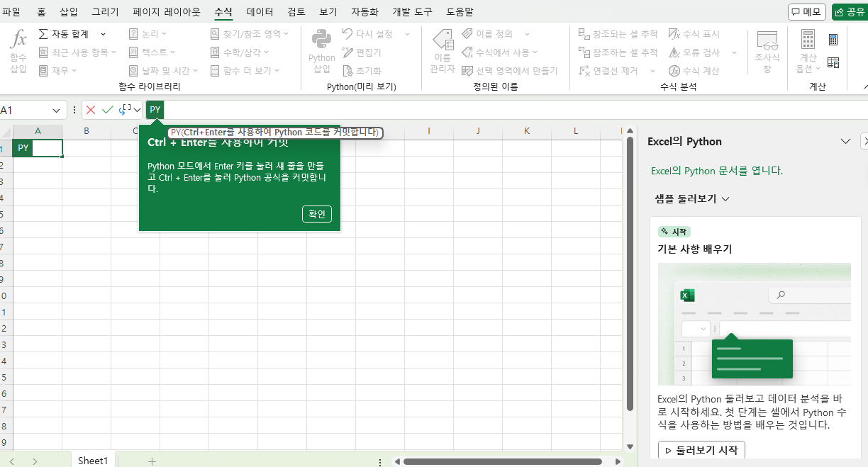Expand the 자동 합계 dropdown arrow
The image size is (868, 467).
[x=103, y=34]
